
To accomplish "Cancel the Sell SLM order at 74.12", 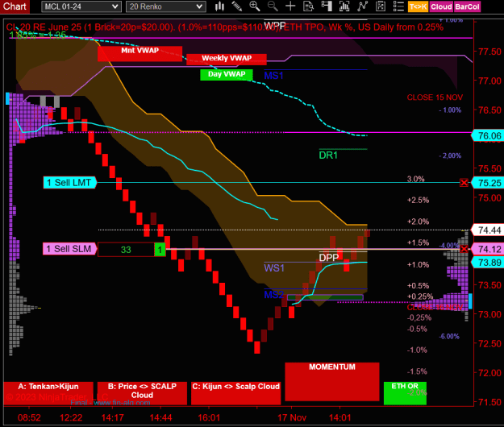I will [464, 249].
